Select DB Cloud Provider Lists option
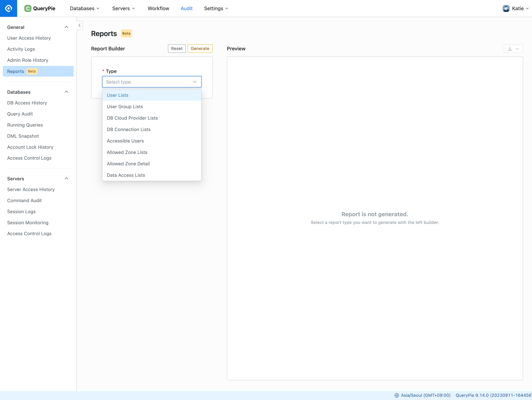The width and height of the screenshot is (532, 400). tap(152, 118)
